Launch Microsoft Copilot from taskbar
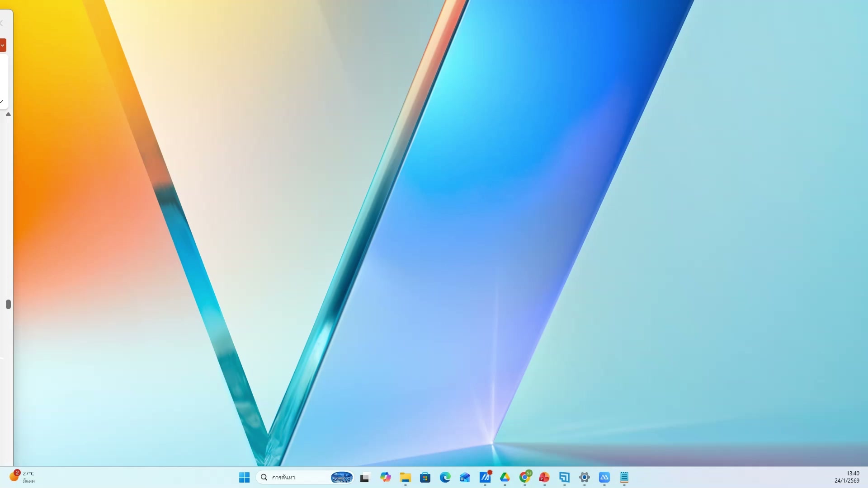 [x=385, y=477]
